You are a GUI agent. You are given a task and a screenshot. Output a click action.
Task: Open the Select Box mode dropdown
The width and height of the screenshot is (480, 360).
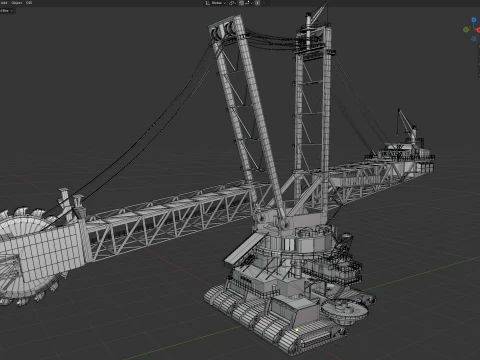pos(6,11)
